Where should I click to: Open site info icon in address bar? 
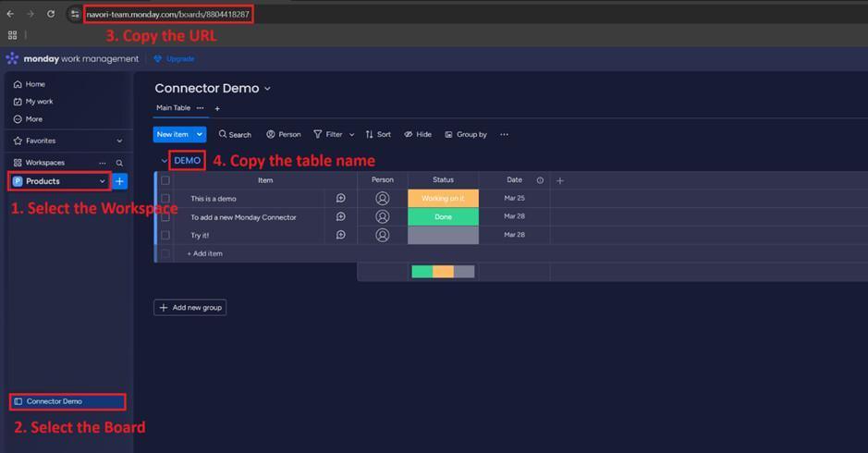pos(75,14)
